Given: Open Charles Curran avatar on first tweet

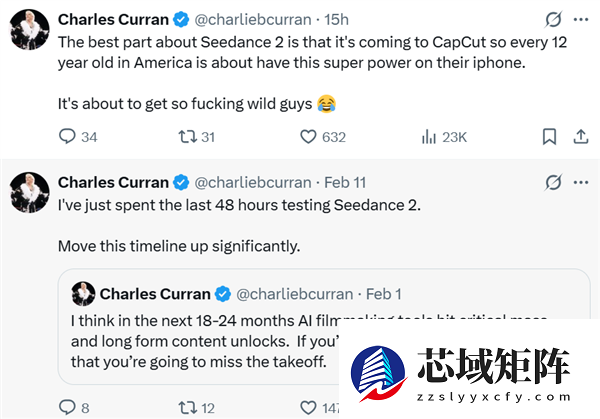Looking at the screenshot, I should [30, 30].
